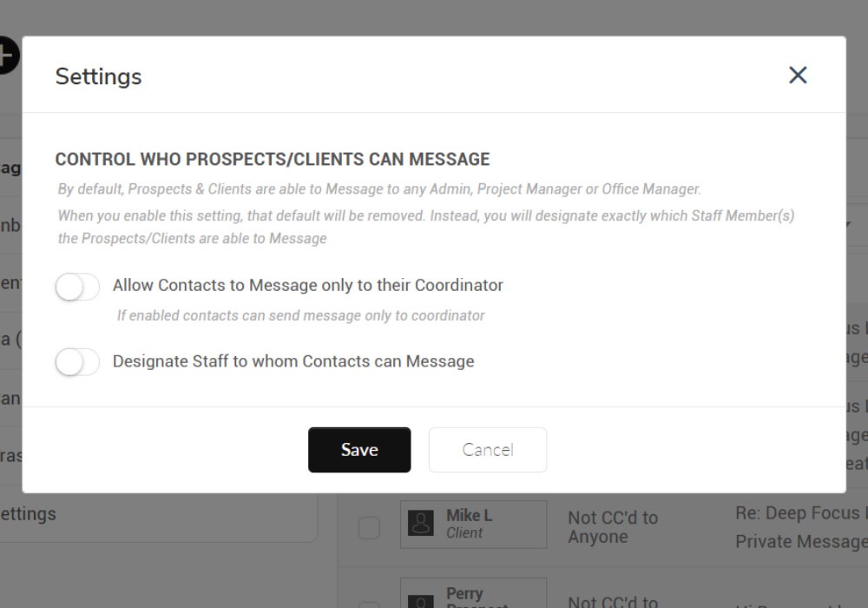Click the 'Private Message' text in Mike's row
This screenshot has width=868, height=608.
[x=800, y=542]
